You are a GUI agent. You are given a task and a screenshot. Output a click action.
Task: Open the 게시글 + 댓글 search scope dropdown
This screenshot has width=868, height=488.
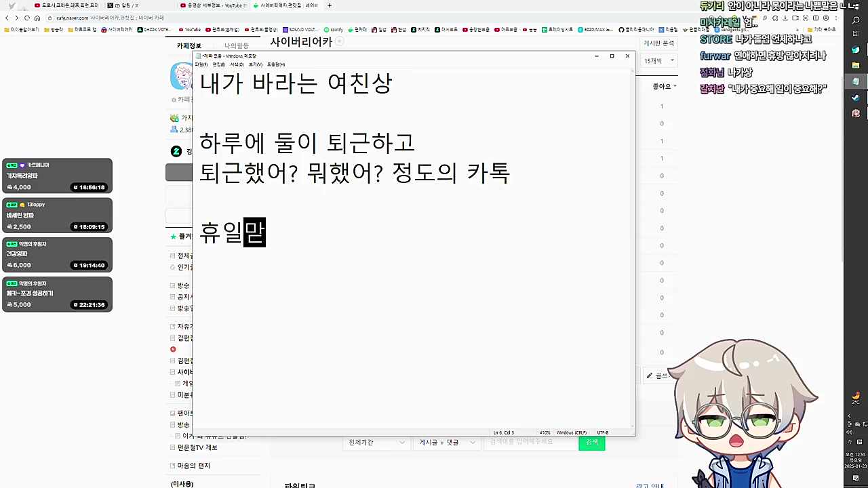(x=447, y=443)
